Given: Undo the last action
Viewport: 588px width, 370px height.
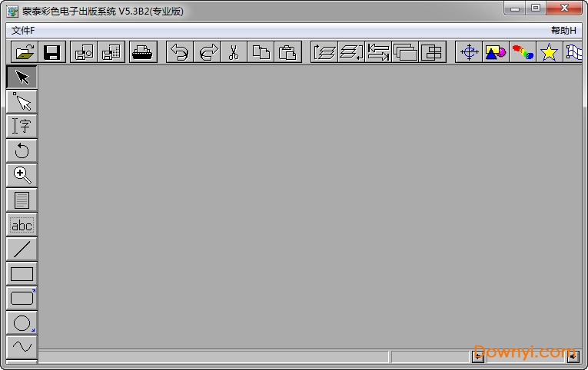Looking at the screenshot, I should pos(179,52).
